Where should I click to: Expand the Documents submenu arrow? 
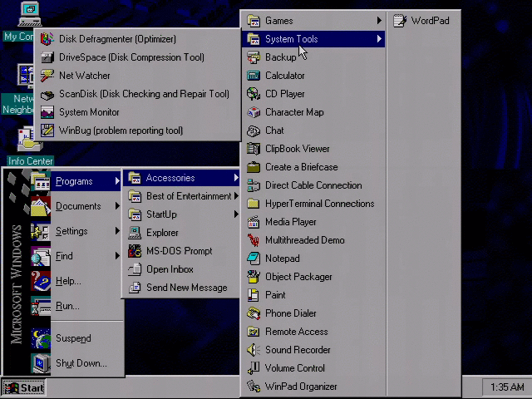click(x=117, y=206)
